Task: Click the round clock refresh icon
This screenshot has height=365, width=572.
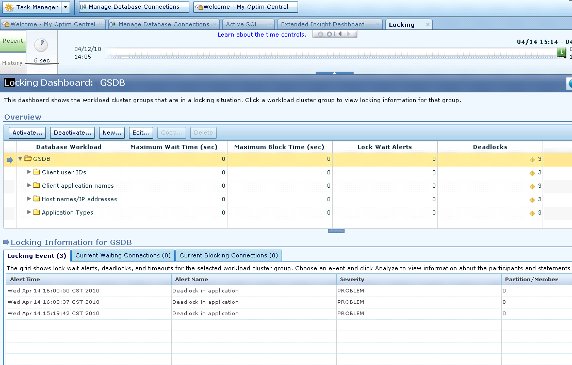Action: pos(41,44)
